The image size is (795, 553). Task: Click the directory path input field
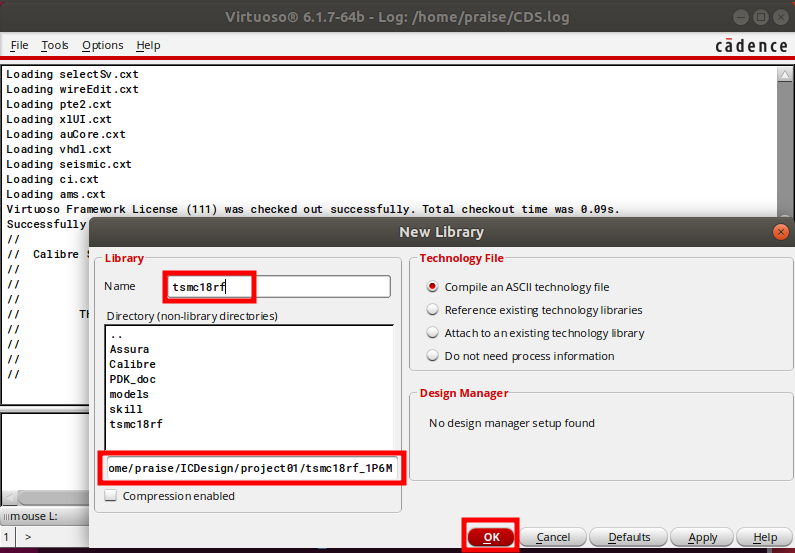250,468
